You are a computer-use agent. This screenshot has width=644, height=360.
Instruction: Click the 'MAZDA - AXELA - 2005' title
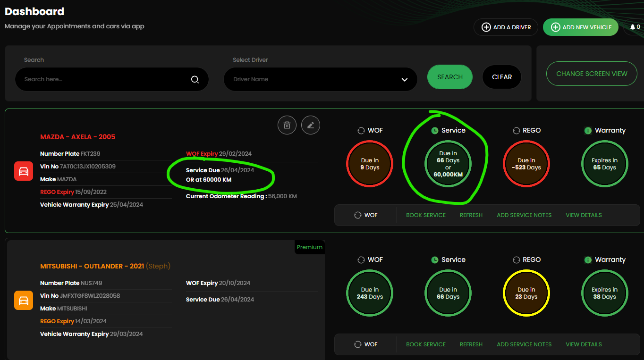[78, 137]
